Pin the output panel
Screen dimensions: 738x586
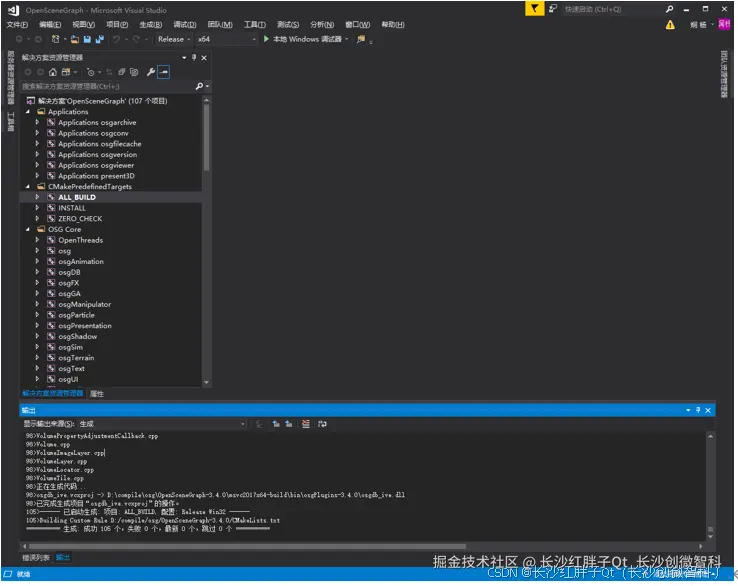(698, 410)
